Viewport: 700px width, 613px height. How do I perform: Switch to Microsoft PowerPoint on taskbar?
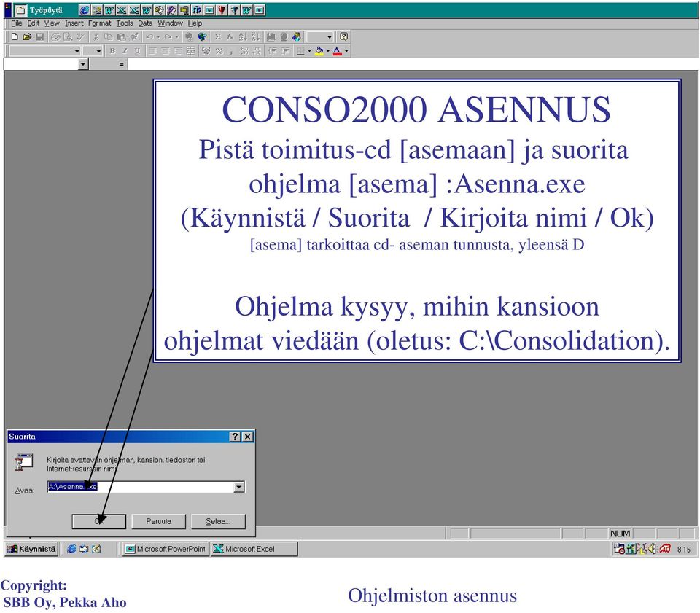tap(166, 549)
